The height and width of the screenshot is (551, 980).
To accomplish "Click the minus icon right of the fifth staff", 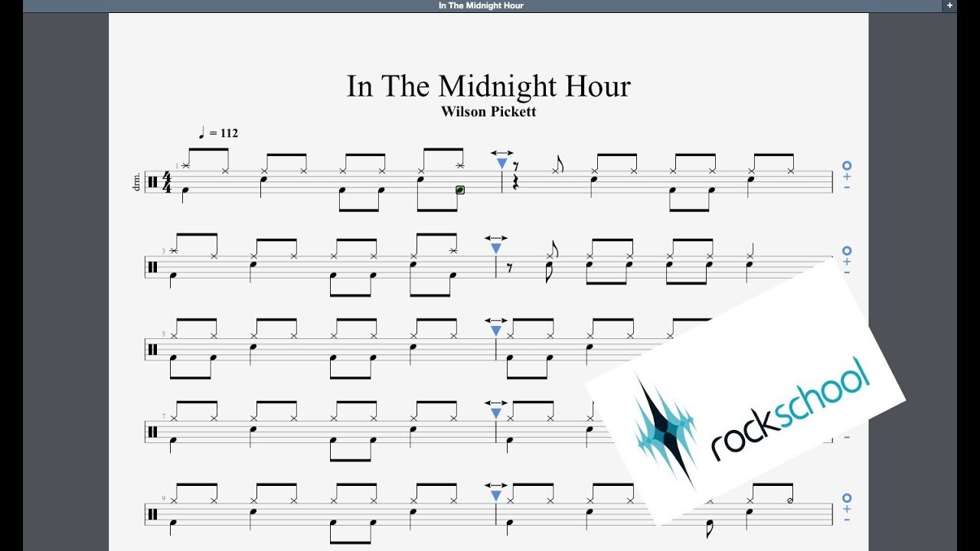I will coord(847,520).
